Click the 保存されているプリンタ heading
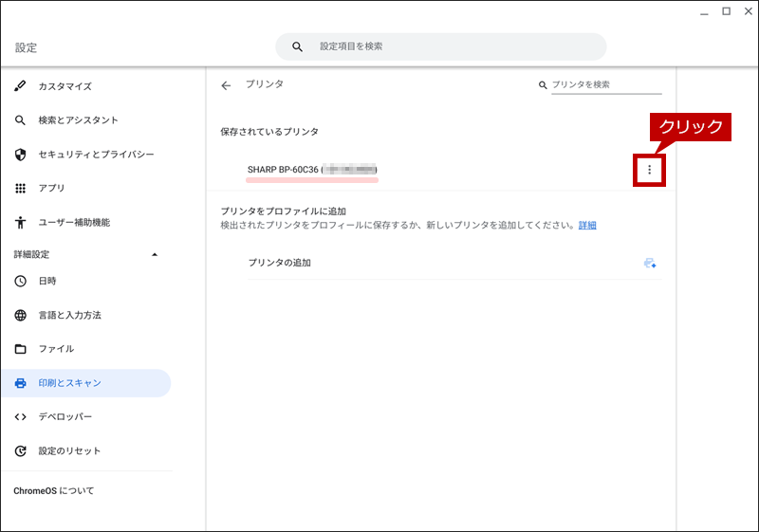Viewport: 759px width, 532px height. [x=269, y=132]
